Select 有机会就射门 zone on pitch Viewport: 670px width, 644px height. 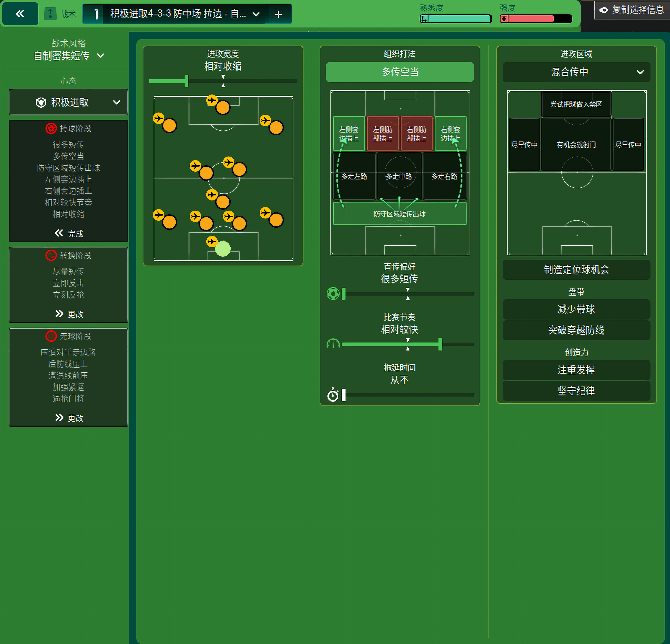pos(576,145)
